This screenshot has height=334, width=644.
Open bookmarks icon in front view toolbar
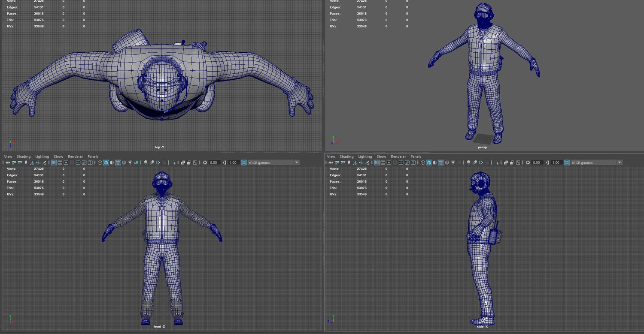click(26, 163)
